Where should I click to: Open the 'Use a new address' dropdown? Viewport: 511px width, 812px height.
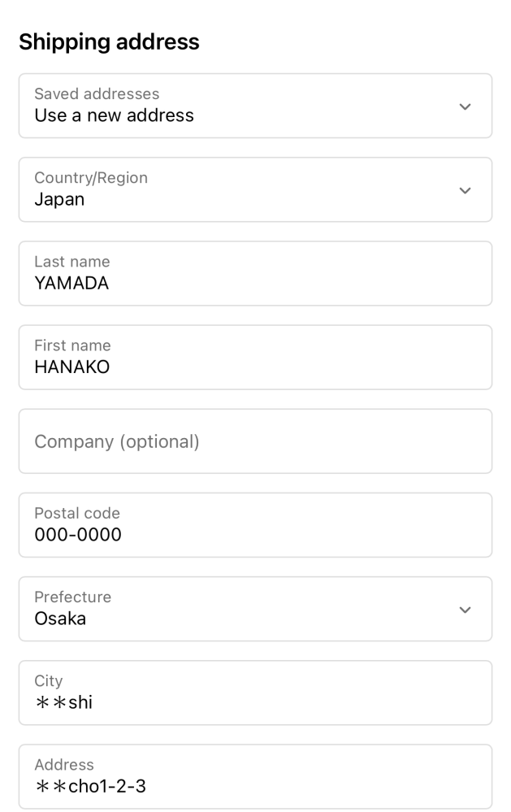pyautogui.click(x=255, y=106)
